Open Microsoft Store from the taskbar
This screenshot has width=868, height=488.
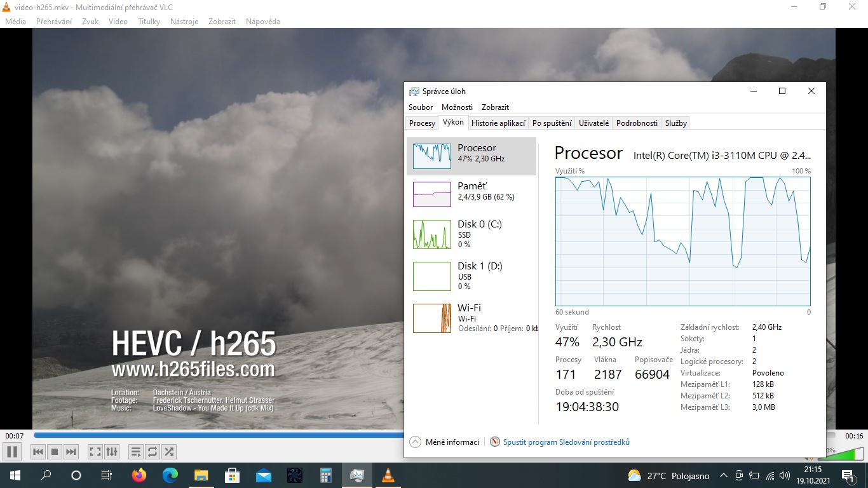click(232, 475)
